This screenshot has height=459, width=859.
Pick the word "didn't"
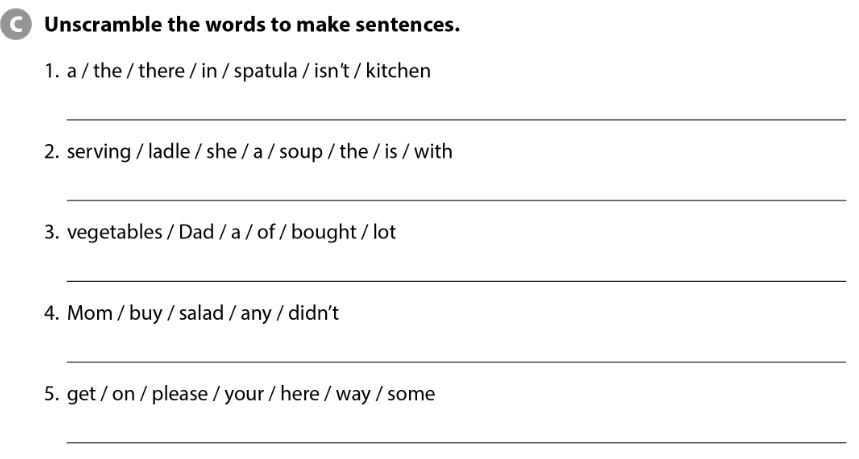(x=313, y=313)
